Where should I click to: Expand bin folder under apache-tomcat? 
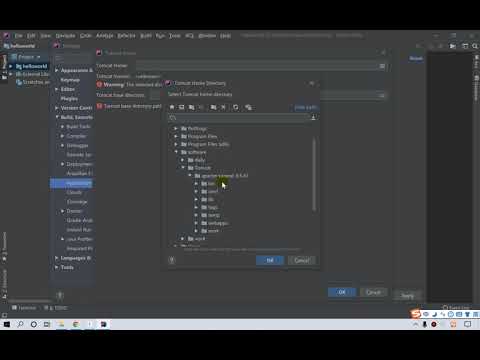pos(196,183)
